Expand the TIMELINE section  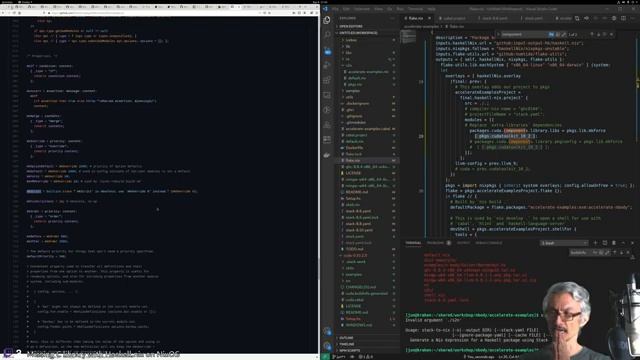pyautogui.click(x=367, y=344)
